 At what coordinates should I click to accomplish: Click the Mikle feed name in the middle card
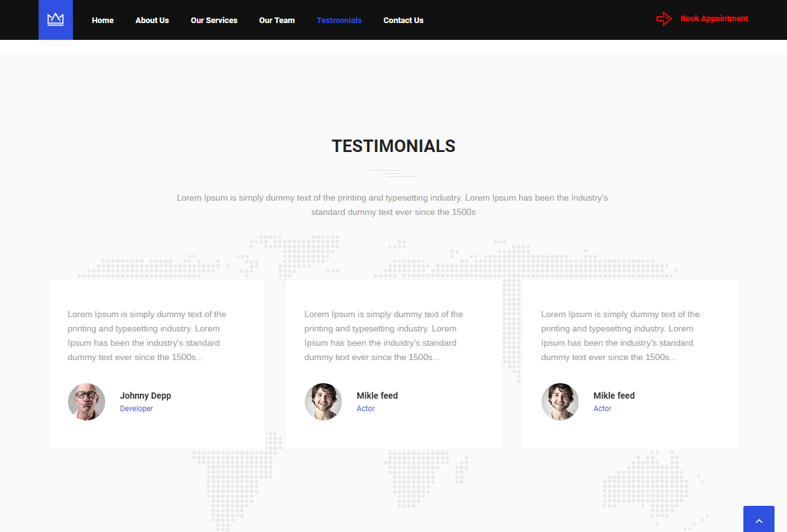[x=377, y=396]
